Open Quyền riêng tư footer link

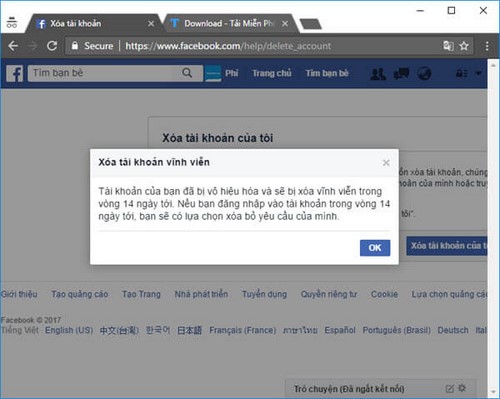[x=329, y=294]
